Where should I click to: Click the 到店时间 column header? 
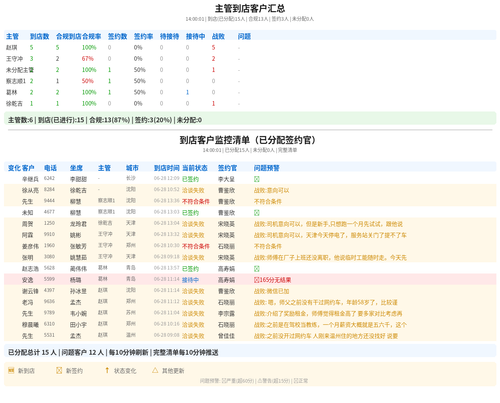167,168
